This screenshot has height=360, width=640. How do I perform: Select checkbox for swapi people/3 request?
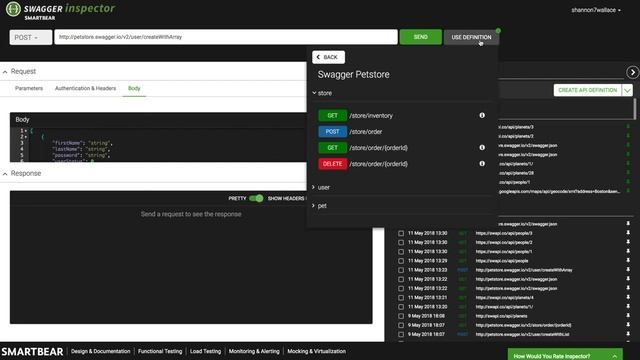[401, 233]
